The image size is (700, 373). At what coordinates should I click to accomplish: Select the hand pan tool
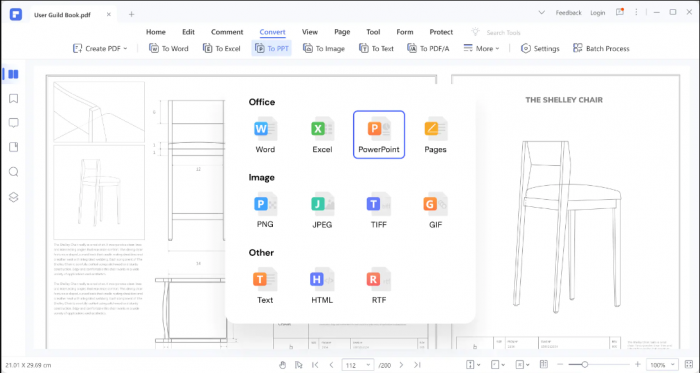pos(283,365)
